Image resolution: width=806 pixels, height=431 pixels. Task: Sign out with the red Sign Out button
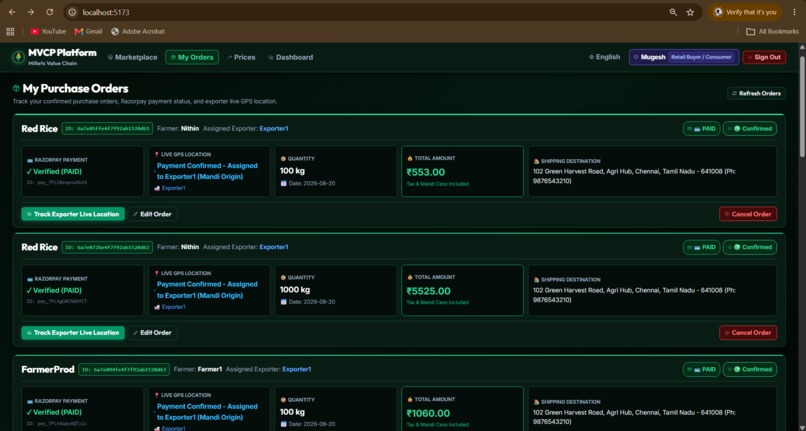(764, 57)
